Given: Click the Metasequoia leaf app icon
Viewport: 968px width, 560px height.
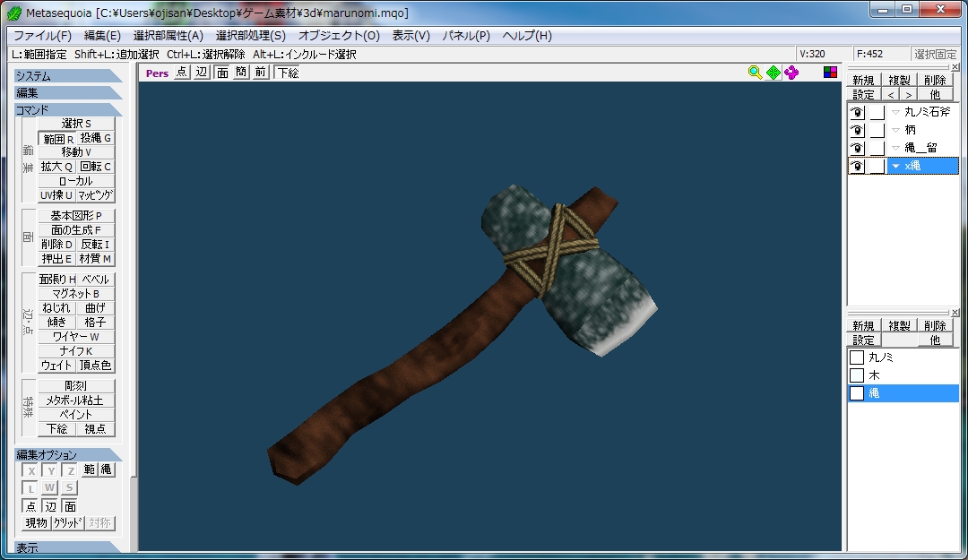Looking at the screenshot, I should (x=13, y=13).
